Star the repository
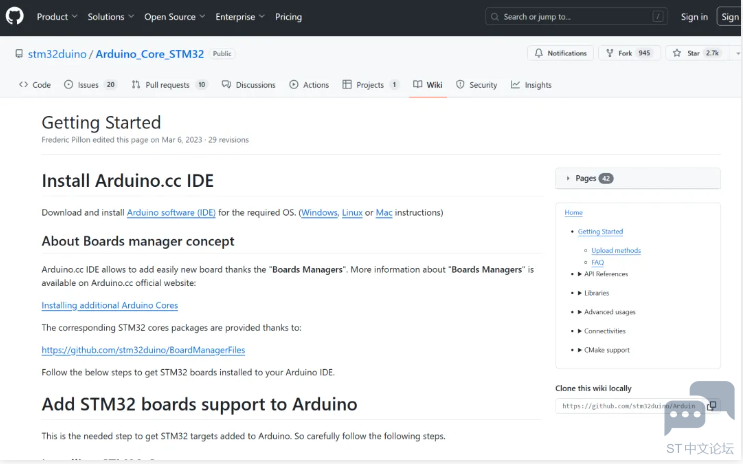743x464 pixels. click(696, 53)
